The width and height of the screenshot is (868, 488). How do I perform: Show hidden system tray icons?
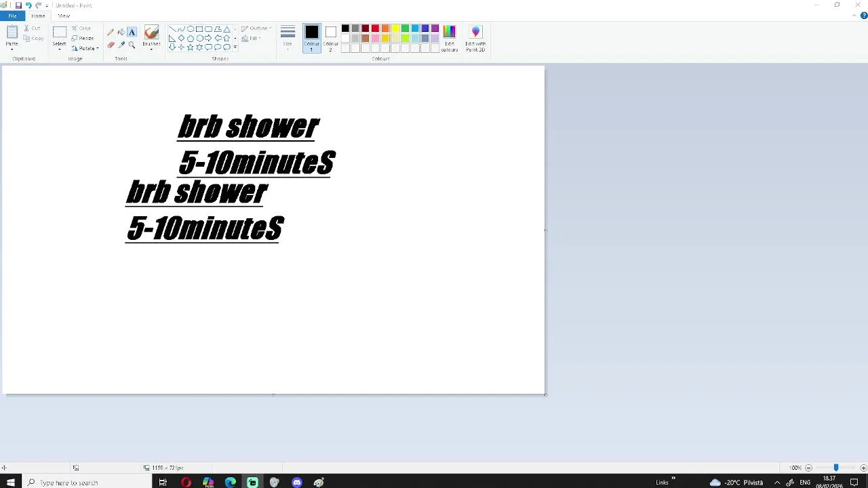(777, 483)
